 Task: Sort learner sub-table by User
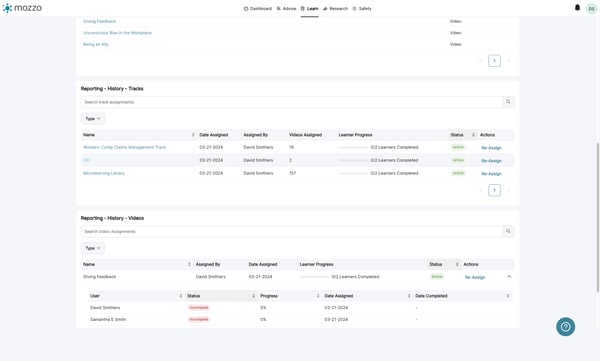click(x=181, y=296)
